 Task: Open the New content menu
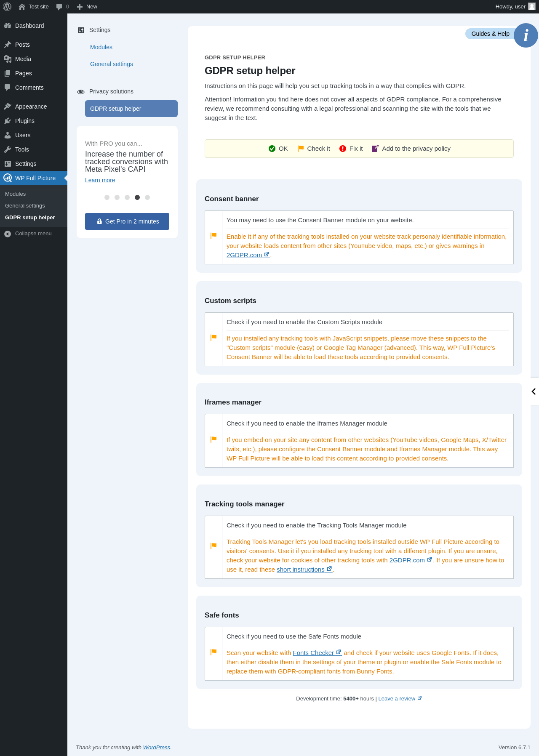87,7
